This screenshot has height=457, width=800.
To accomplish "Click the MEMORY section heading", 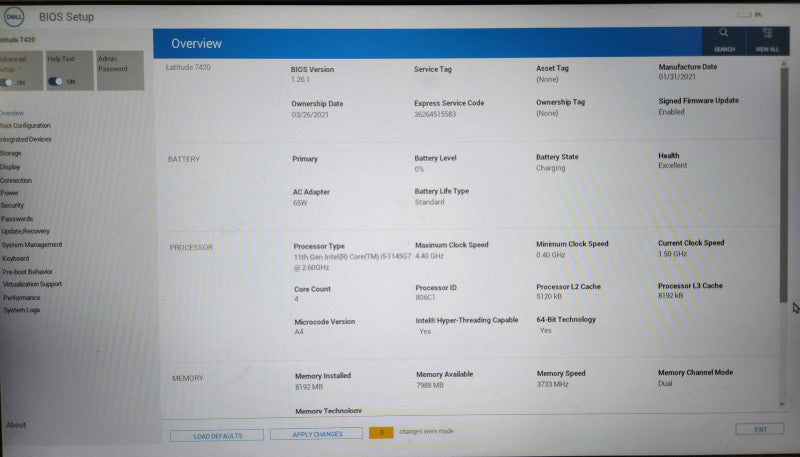I will [187, 378].
